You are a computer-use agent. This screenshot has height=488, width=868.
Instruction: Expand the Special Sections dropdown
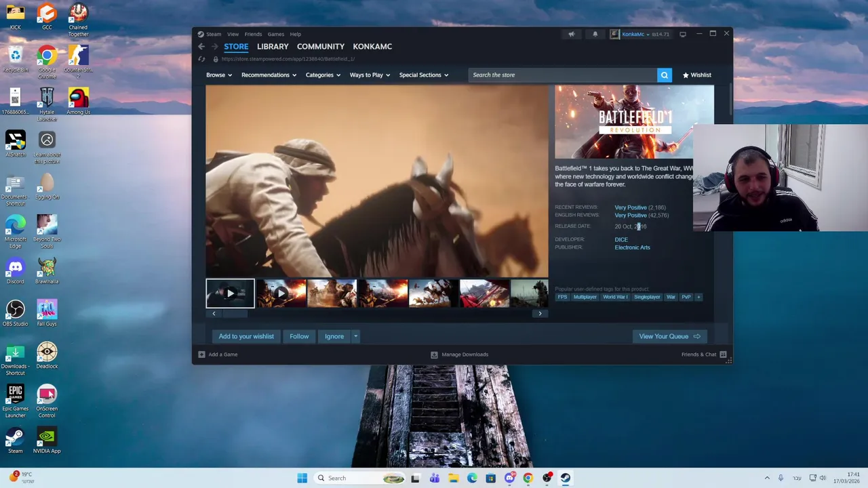pos(424,75)
